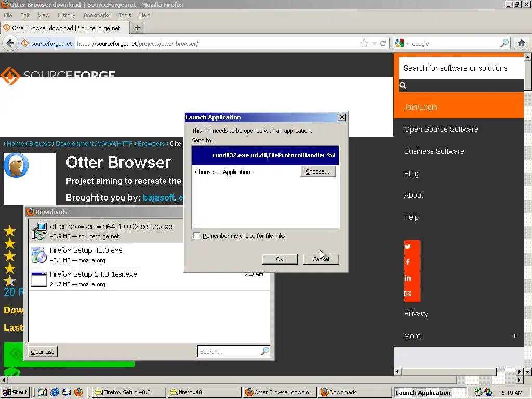The width and height of the screenshot is (532, 399).
Task: Click the Join/Login link
Action: (x=420, y=107)
